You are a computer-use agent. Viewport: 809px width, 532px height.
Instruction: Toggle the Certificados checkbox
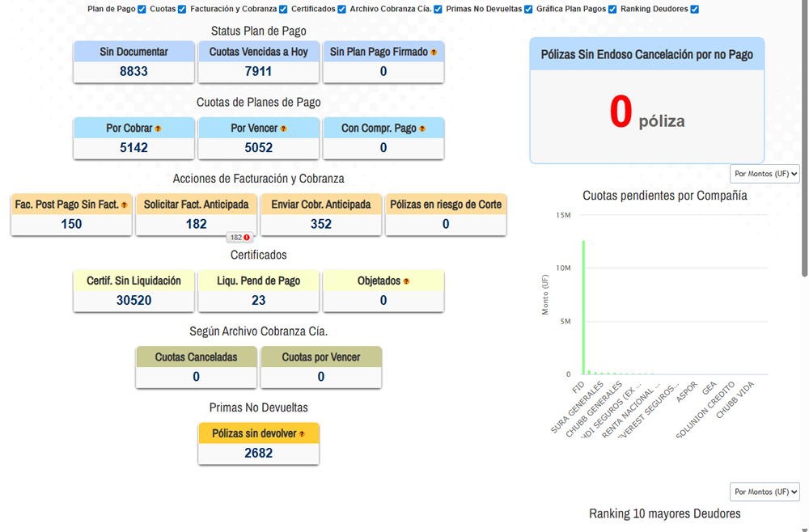[343, 10]
